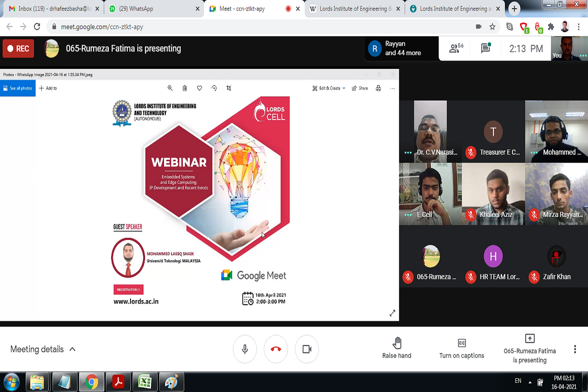
Task: Reload the Google Meet page
Action: click(37, 27)
